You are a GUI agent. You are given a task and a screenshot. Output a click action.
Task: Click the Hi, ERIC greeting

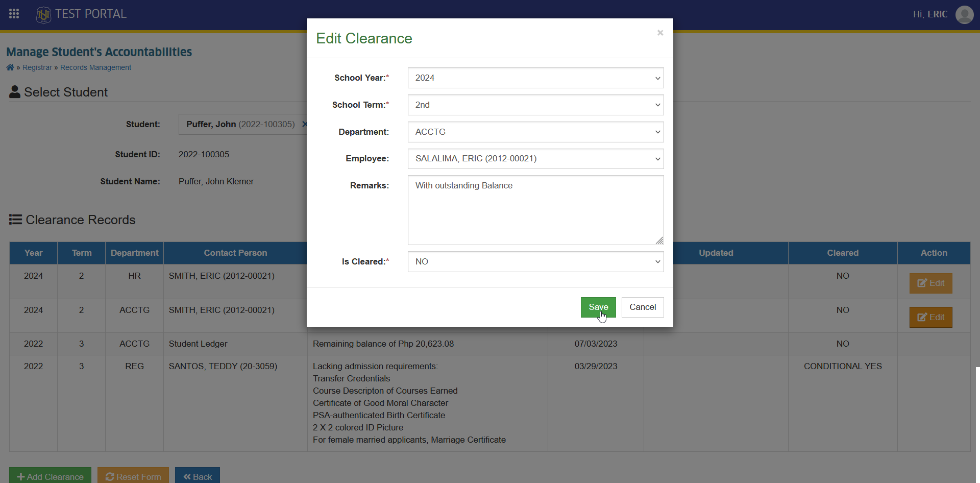930,14
